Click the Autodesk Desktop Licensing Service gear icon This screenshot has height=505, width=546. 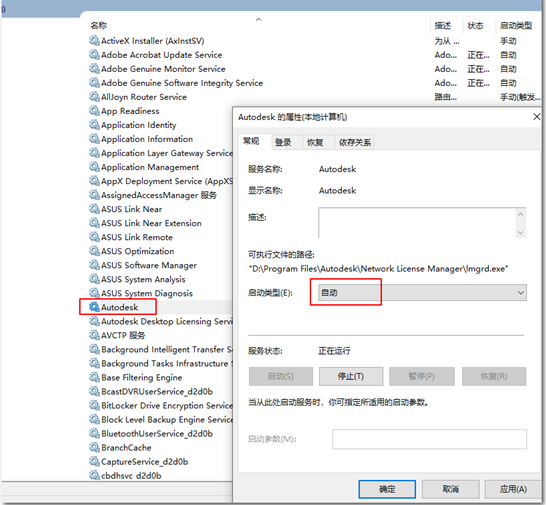click(x=94, y=321)
